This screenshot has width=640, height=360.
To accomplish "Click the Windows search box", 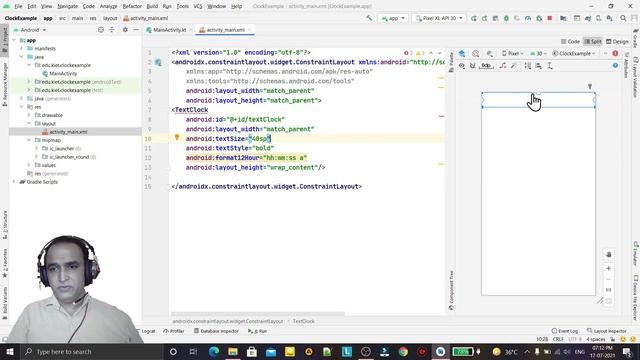I will click(91, 351).
